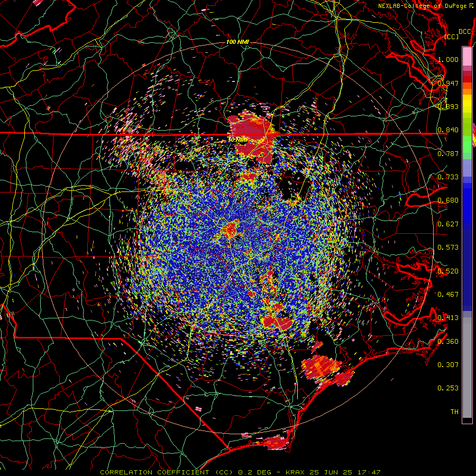Click the "CORRELATION COEFFICIENT (CC)" caption text

[167, 472]
